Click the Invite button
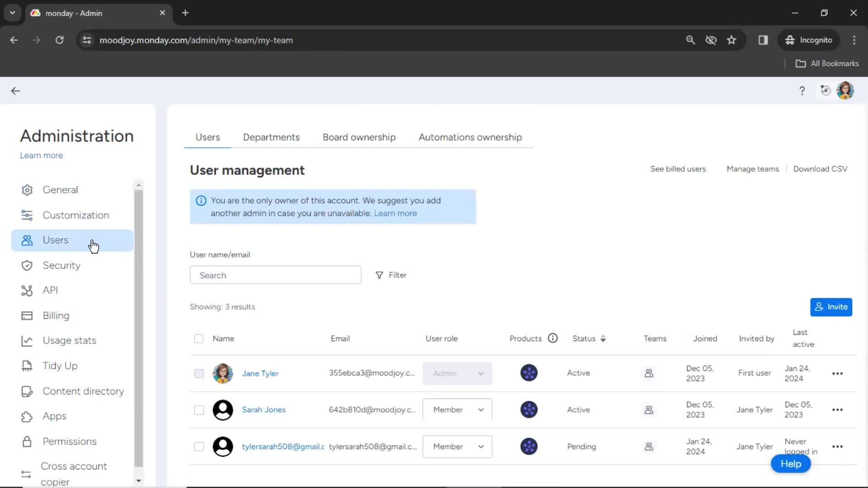The image size is (868, 488). click(831, 306)
